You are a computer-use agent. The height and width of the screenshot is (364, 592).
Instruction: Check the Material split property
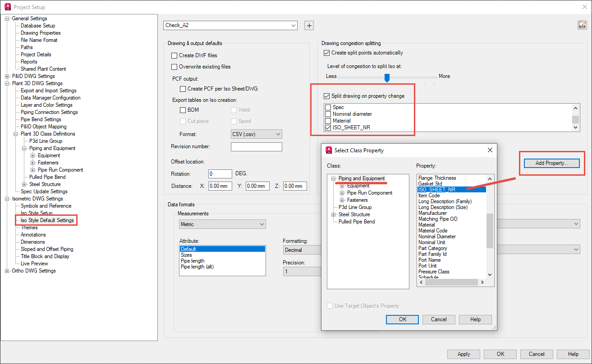click(x=328, y=120)
